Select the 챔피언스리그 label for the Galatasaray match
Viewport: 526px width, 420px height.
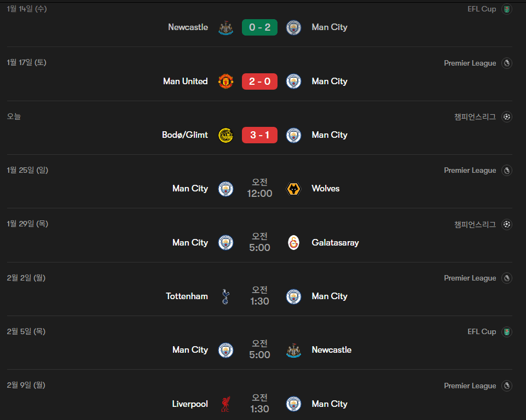(x=475, y=224)
